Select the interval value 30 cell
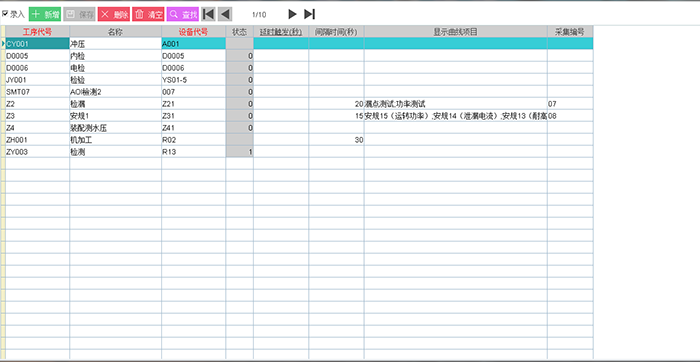The width and height of the screenshot is (700, 362). pos(336,140)
